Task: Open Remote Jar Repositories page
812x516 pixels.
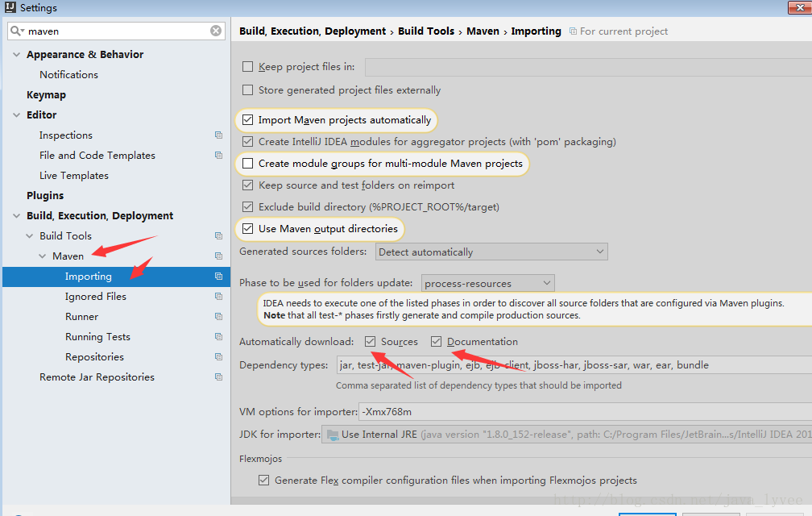Action: pos(97,377)
